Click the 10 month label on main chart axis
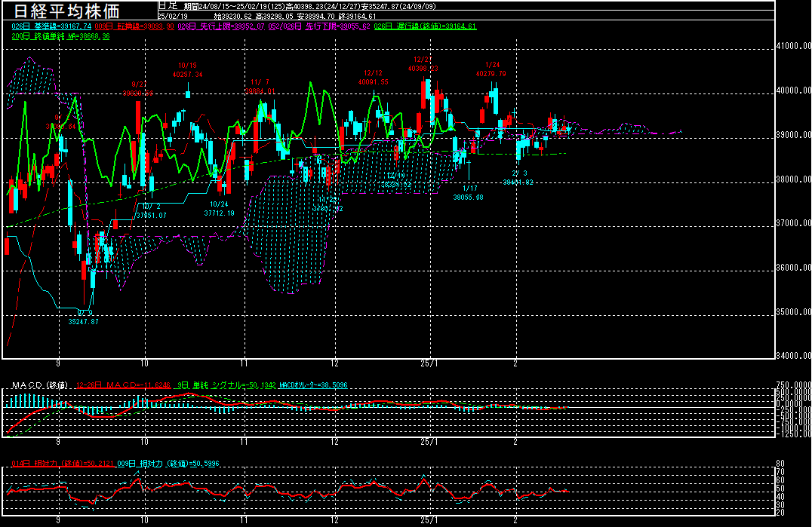The image size is (812, 527). [144, 363]
